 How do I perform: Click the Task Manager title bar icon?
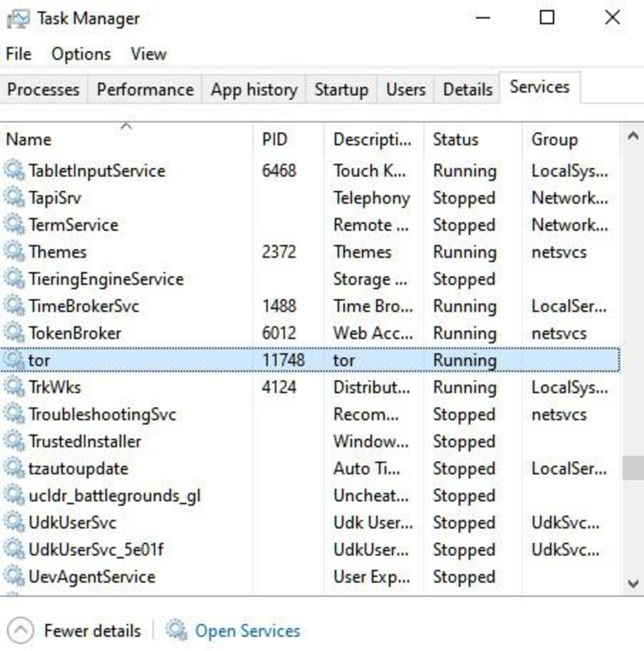[x=18, y=19]
